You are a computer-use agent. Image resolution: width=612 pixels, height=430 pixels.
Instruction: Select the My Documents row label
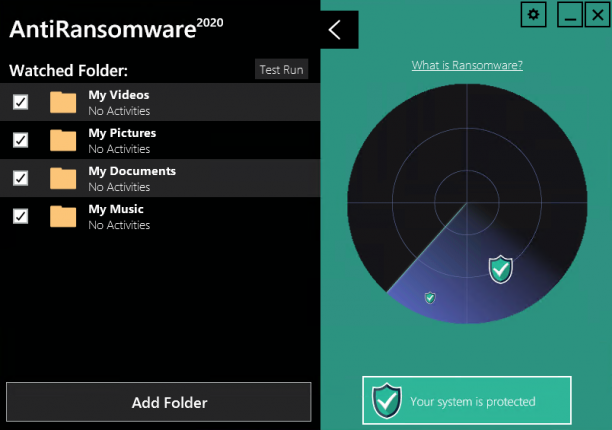(x=132, y=171)
